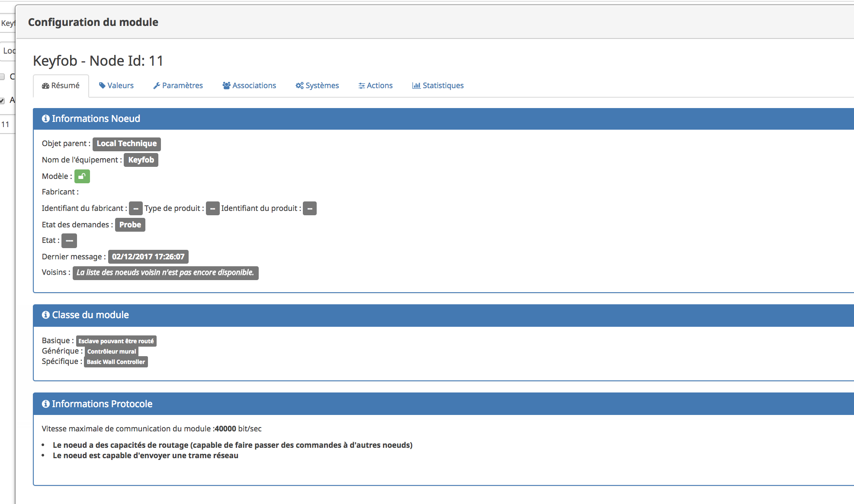Click the green model indicator icon
854x504 pixels.
82,176
